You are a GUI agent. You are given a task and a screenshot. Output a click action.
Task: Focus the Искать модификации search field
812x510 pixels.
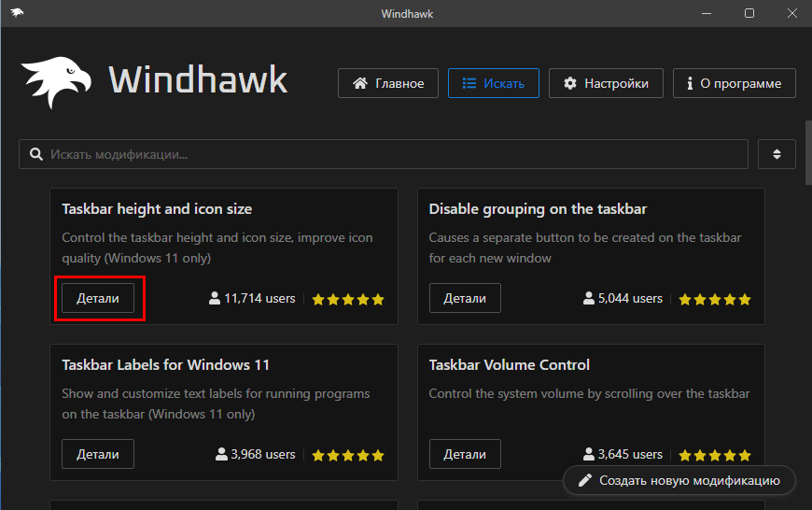tap(384, 154)
